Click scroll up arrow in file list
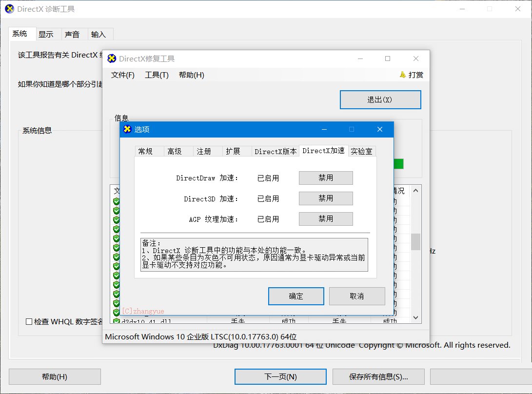Screen dimensions: 532x394 (x=415, y=191)
